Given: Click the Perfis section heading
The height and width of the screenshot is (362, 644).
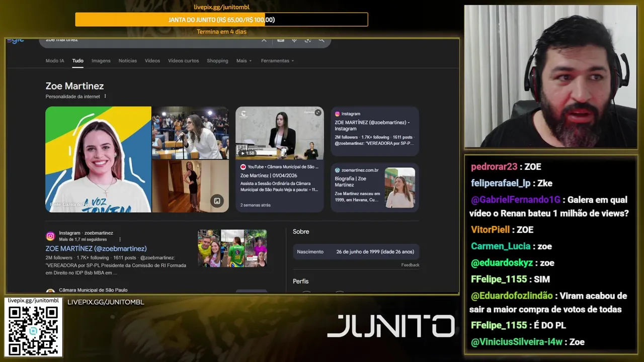Looking at the screenshot, I should coord(301,282).
